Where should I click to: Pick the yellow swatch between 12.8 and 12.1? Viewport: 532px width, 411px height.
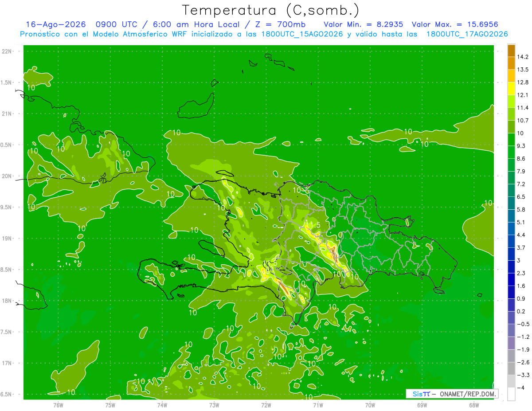[x=511, y=88]
